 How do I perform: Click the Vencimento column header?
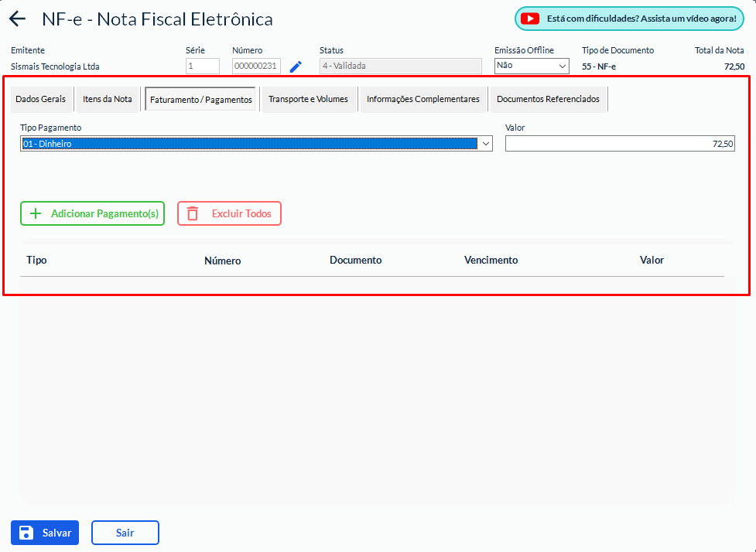[491, 261]
